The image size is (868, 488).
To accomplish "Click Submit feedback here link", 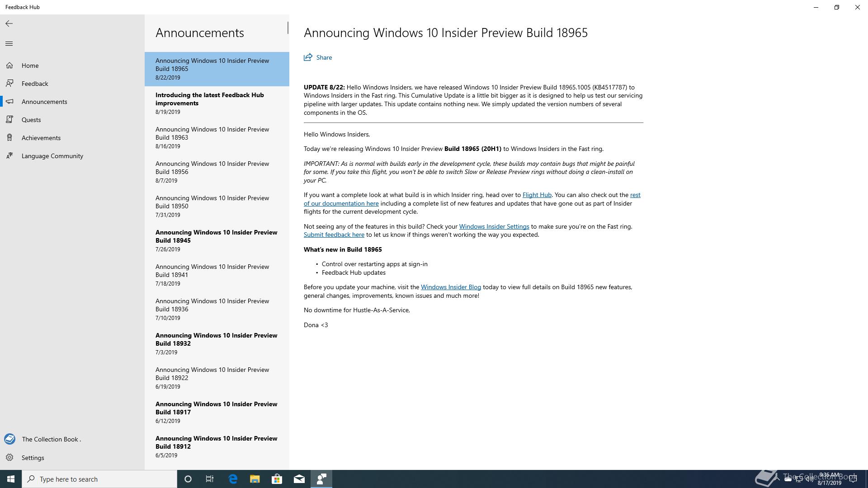I will (334, 235).
